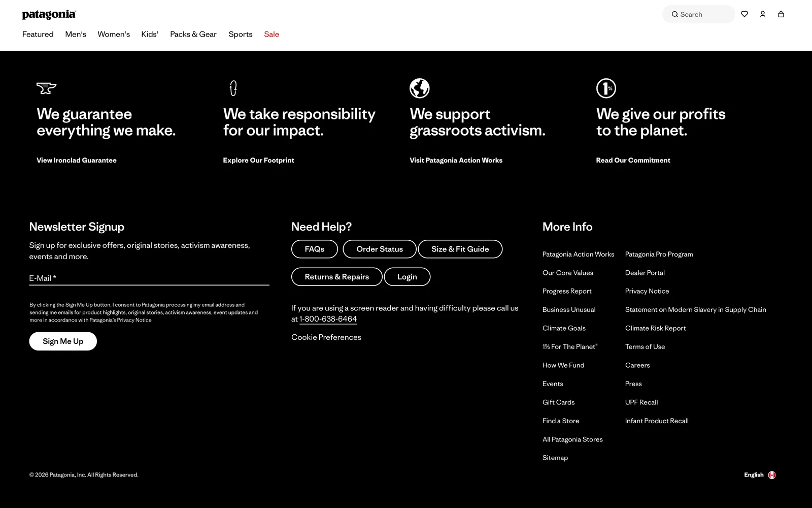Open the account profile icon
Screen dimensions: 812x508
click(x=763, y=14)
